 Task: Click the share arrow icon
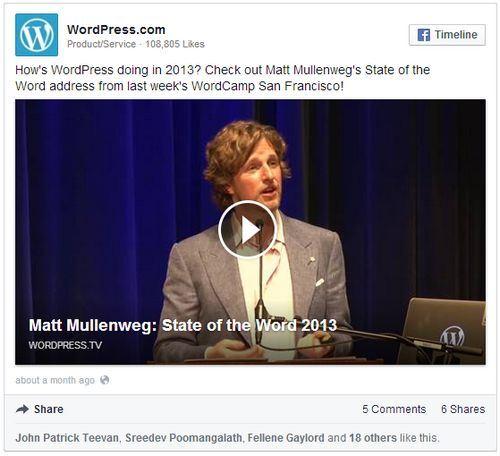[x=22, y=409]
